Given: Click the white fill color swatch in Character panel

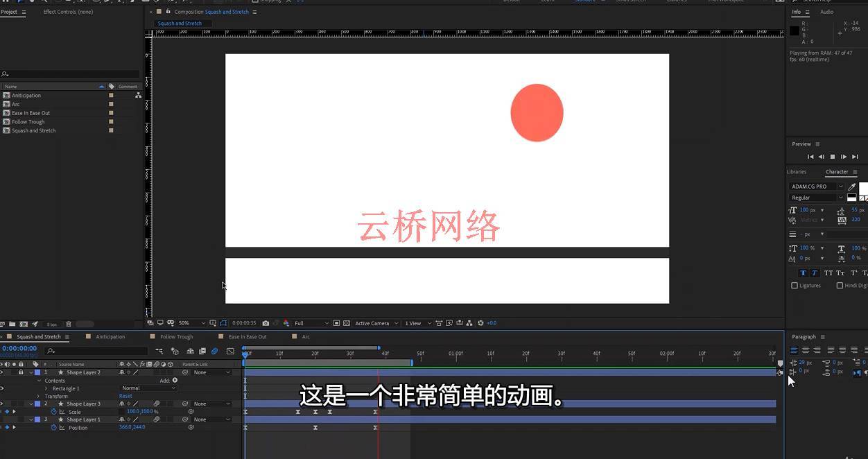Looking at the screenshot, I should coord(863,187).
